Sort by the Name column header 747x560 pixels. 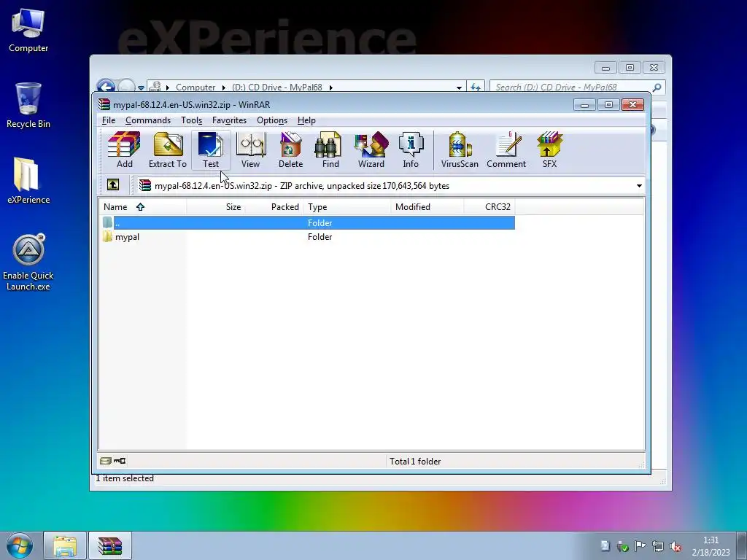coord(142,206)
